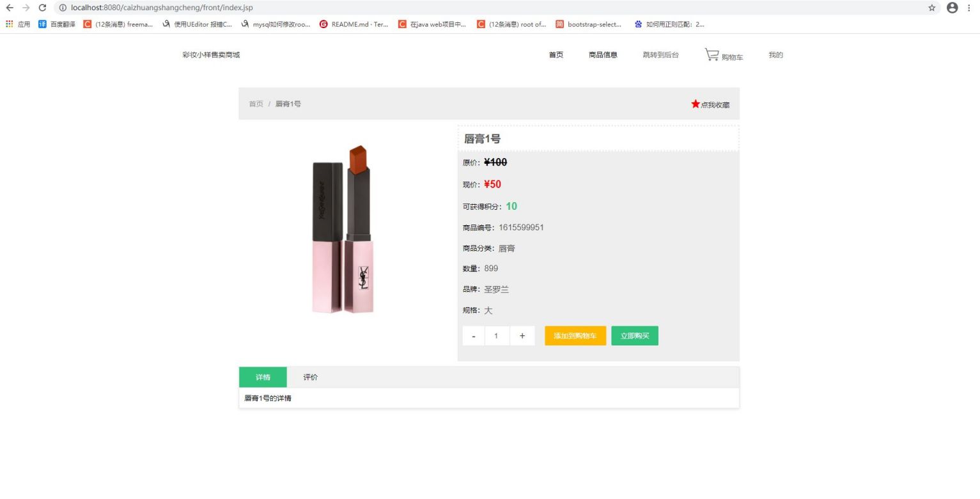Decrease quantity with the minus button
The height and width of the screenshot is (499, 980).
tap(474, 336)
